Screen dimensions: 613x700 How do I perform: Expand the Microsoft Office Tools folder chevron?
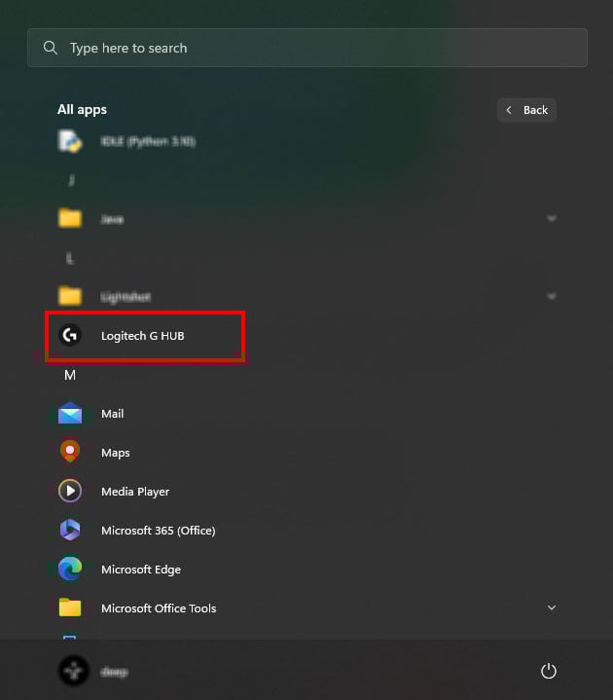(552, 608)
